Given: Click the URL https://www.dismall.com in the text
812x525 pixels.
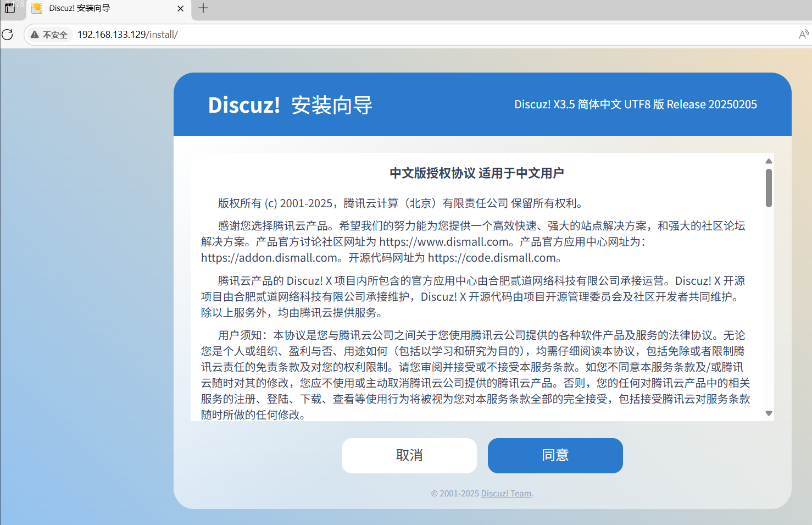Looking at the screenshot, I should 444,242.
